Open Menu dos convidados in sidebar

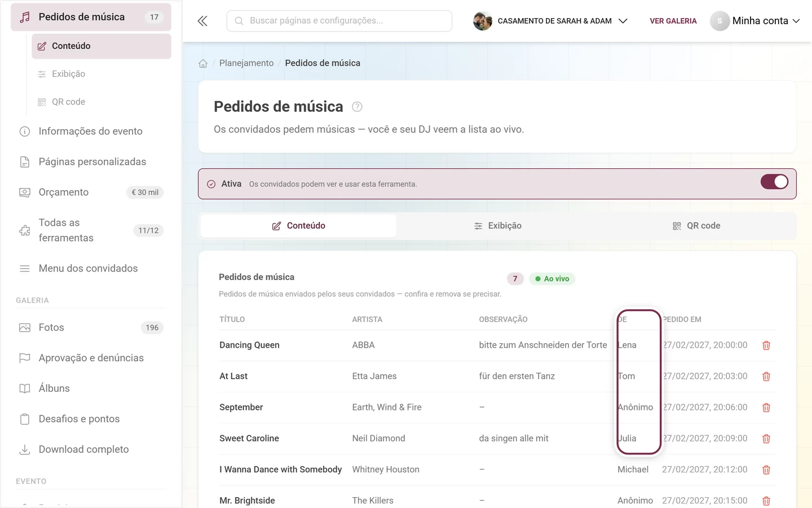coord(91,269)
